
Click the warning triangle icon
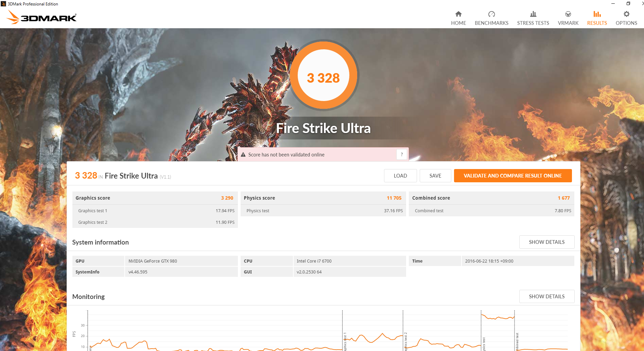click(243, 155)
